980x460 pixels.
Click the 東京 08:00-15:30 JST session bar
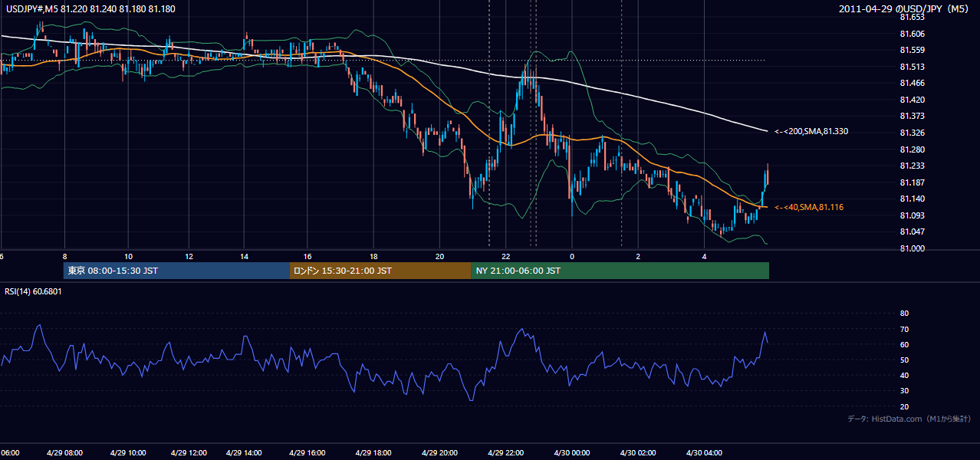point(176,271)
